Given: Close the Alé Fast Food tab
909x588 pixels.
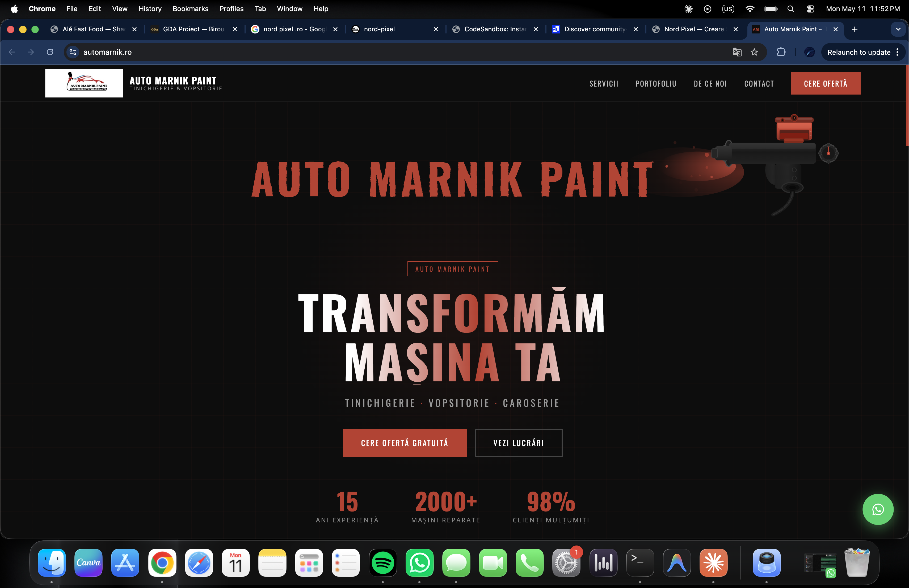Looking at the screenshot, I should 134,29.
